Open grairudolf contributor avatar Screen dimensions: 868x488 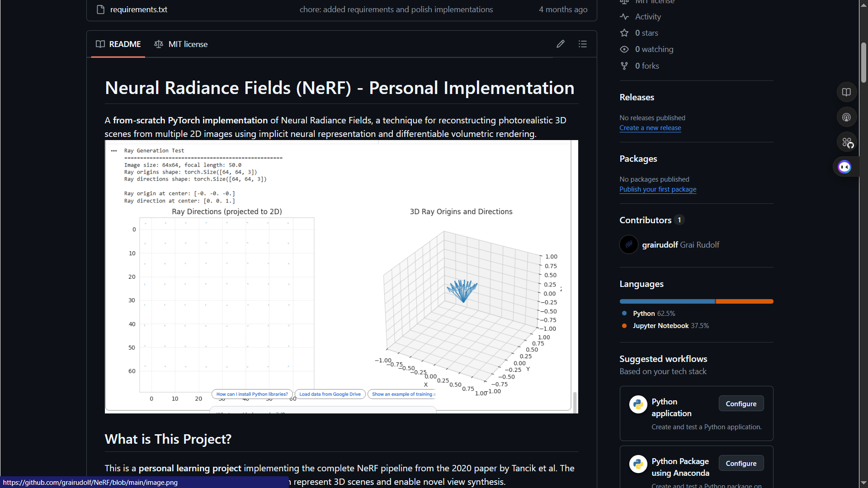click(628, 244)
